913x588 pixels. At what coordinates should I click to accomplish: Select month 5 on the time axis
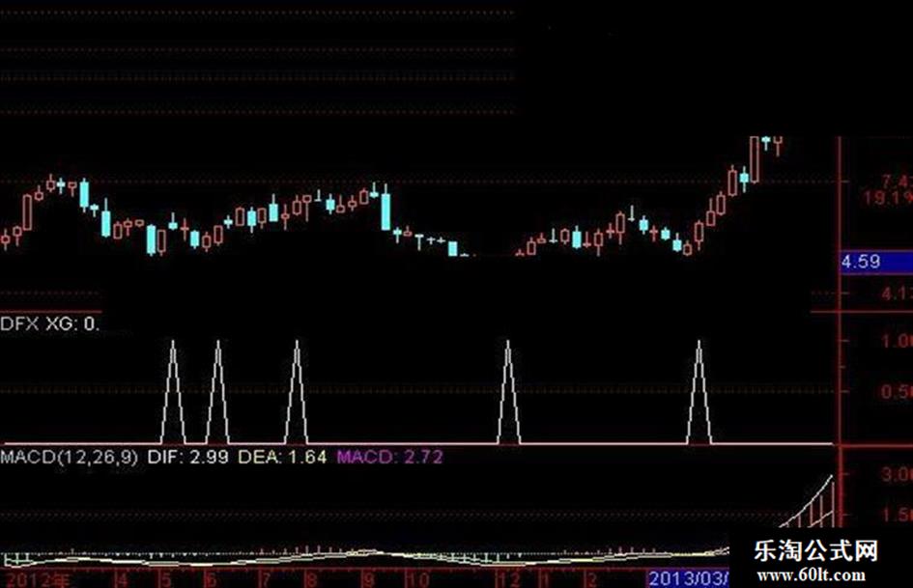166,579
